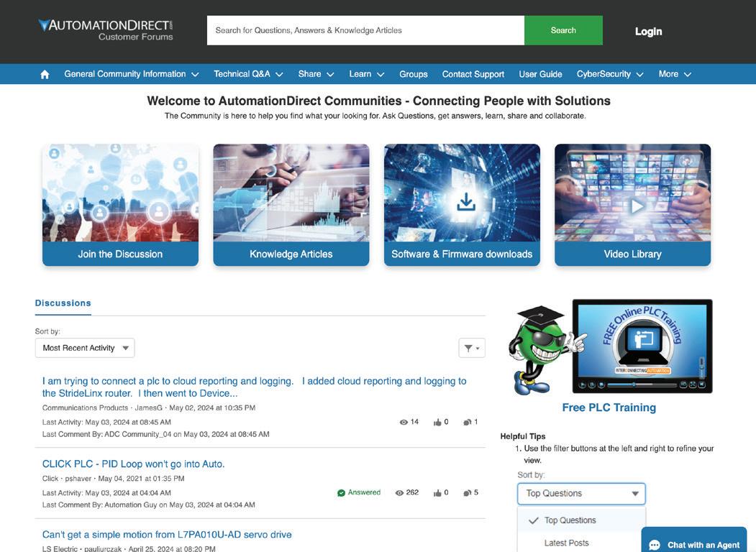Click the download icon on Software & Firmware image
Screen dimensions: 756x552
[x=465, y=202]
